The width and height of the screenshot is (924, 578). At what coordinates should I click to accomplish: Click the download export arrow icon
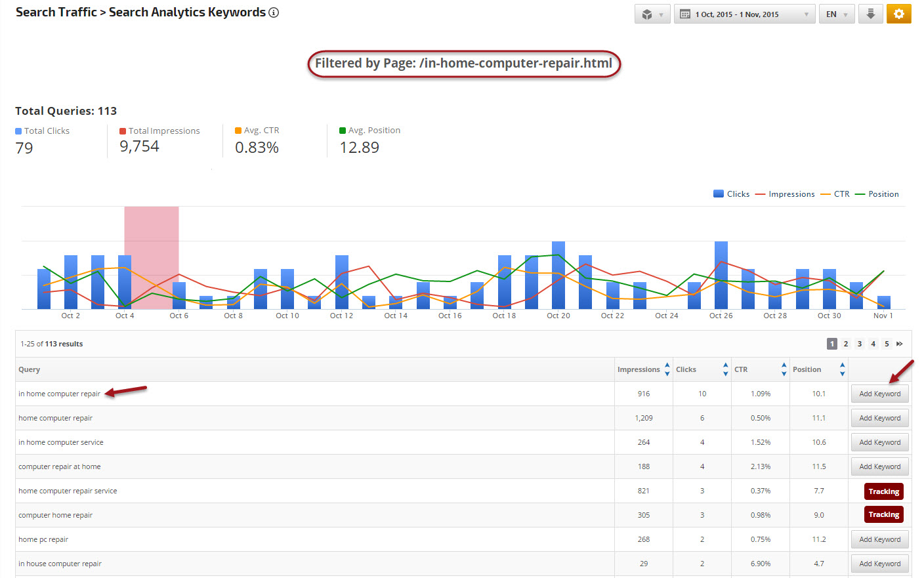[x=870, y=14]
